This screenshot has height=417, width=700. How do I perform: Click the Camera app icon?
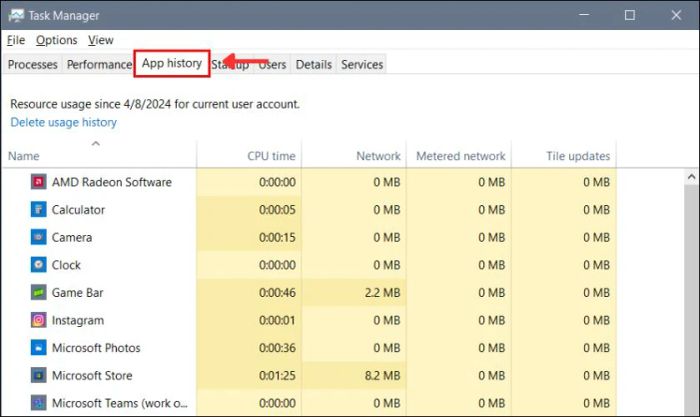tap(38, 237)
